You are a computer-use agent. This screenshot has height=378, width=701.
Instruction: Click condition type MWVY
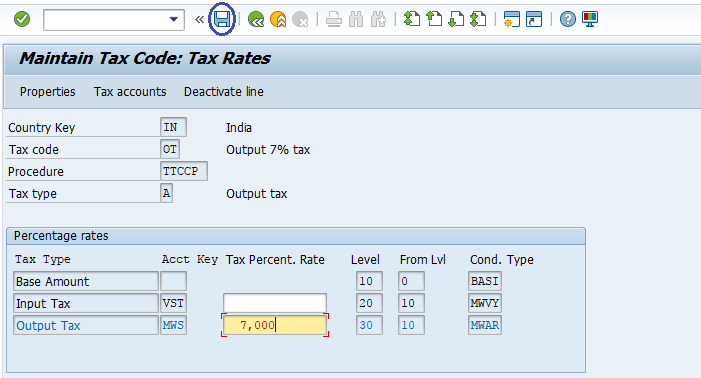pyautogui.click(x=485, y=303)
